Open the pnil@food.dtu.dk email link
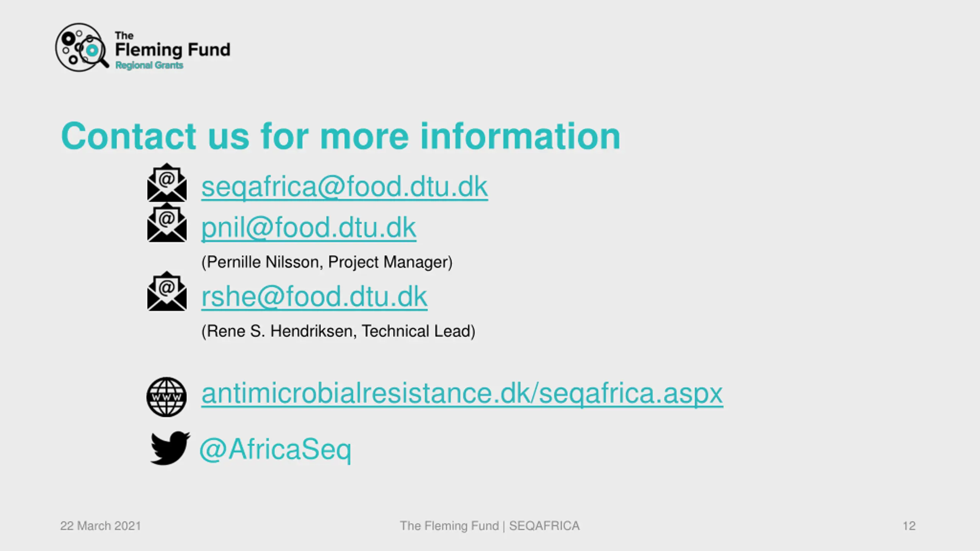Screen dimensions: 980x551 click(x=309, y=228)
